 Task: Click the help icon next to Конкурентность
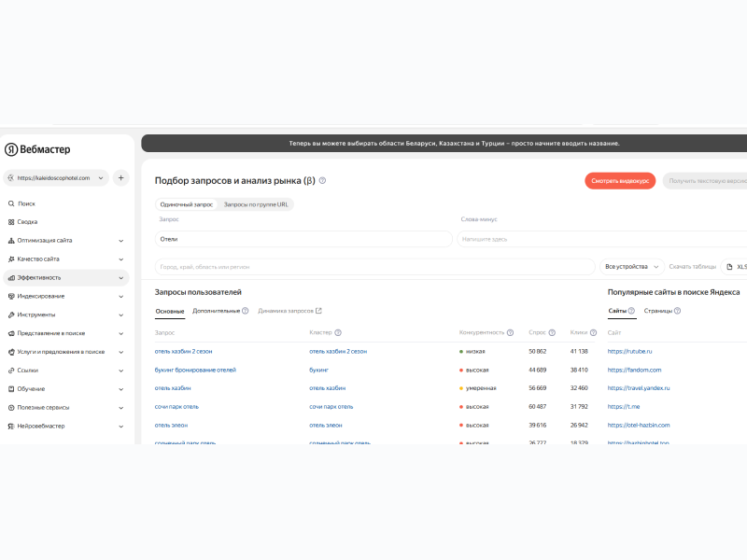click(x=510, y=332)
